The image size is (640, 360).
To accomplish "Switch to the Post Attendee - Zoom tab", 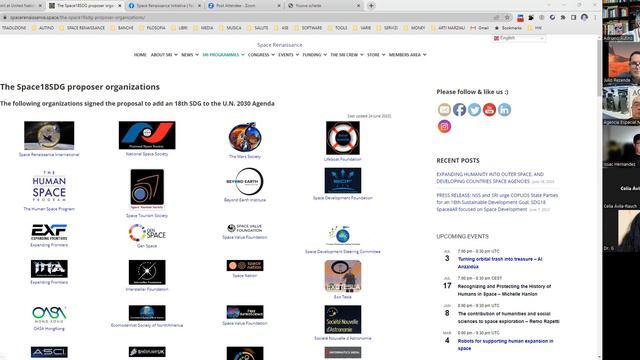I will [244, 6].
